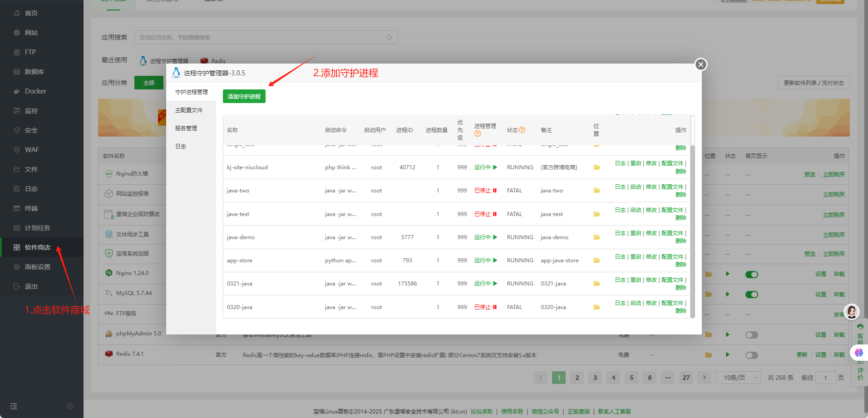Open folder location for kj-site-niucloud process
This screenshot has width=868, height=418.
pos(597,167)
